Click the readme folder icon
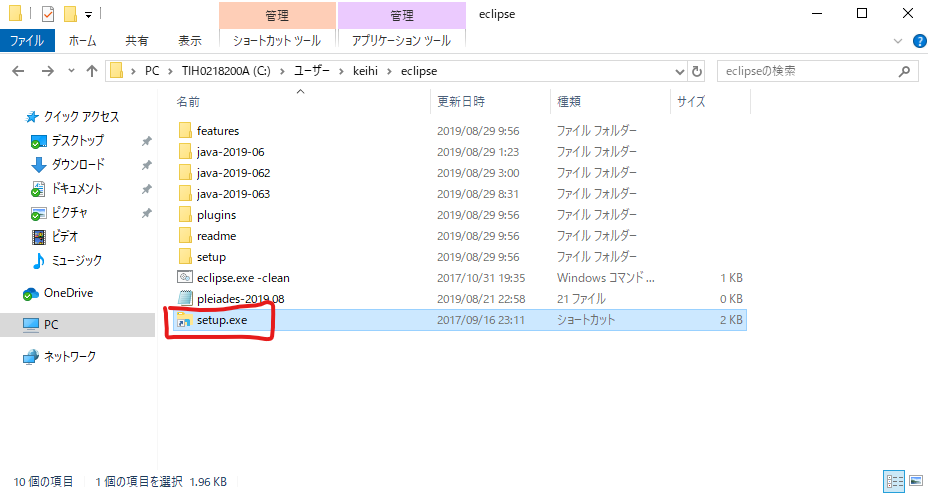Image resolution: width=928 pixels, height=493 pixels. [x=185, y=236]
